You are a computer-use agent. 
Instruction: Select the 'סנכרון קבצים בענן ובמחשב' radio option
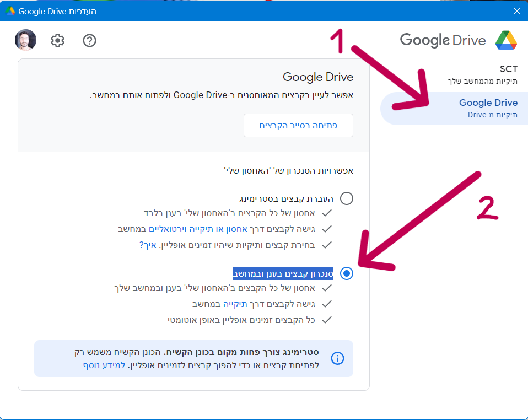click(x=347, y=273)
